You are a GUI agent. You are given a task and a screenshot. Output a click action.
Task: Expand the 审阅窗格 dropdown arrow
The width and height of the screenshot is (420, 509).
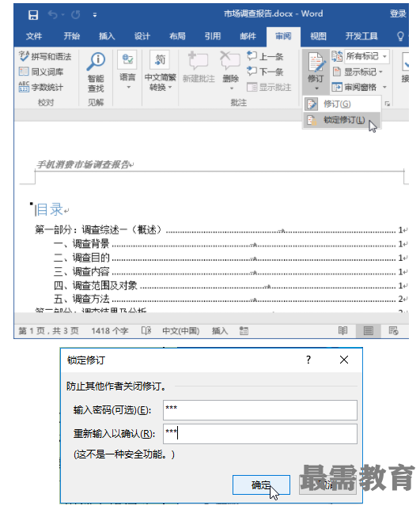click(384, 87)
